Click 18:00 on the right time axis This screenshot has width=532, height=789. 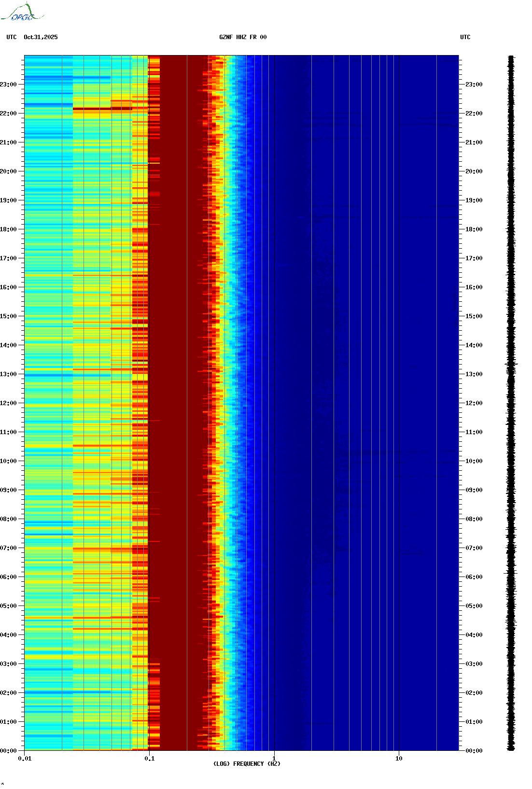[474, 229]
